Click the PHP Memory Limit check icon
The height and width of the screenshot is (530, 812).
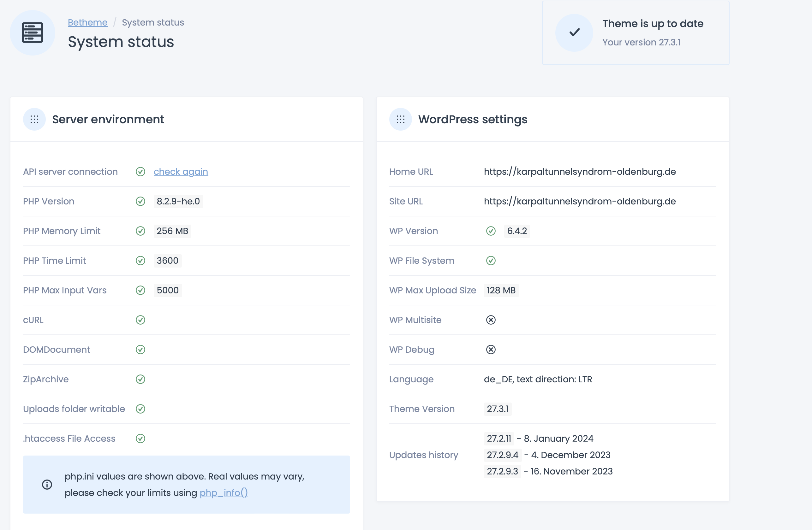point(140,231)
